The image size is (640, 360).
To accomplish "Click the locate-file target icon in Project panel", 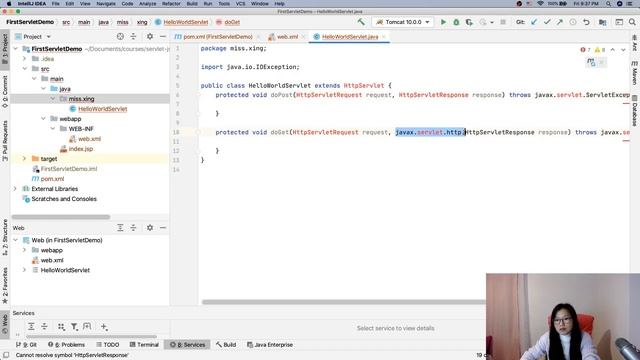I will coord(120,36).
